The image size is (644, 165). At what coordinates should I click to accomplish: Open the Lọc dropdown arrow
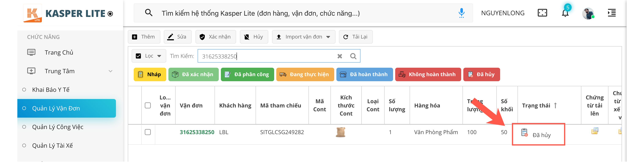159,56
